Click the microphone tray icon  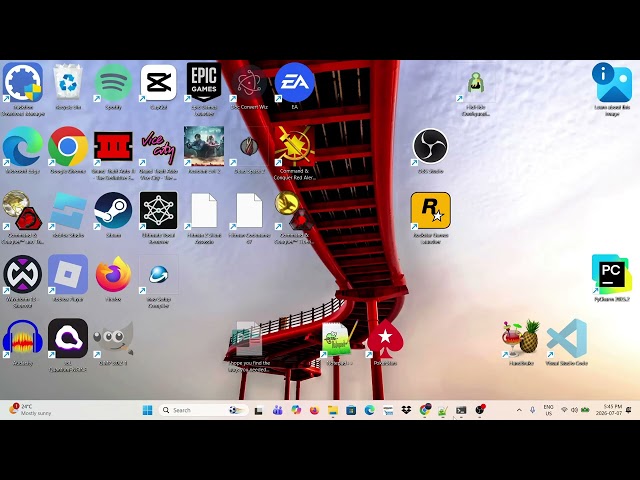532,410
